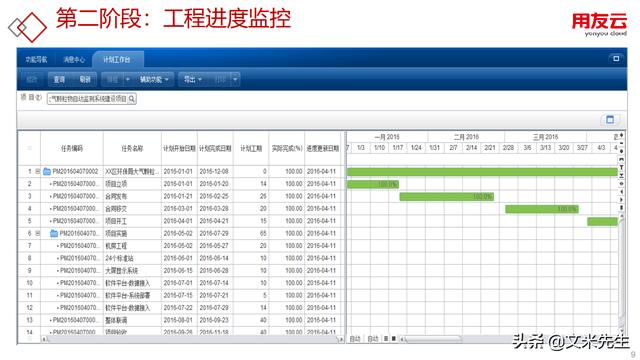This screenshot has width=640, height=360.
Task: Select the 项目开工 task name cell
Action: pyautogui.click(x=132, y=221)
